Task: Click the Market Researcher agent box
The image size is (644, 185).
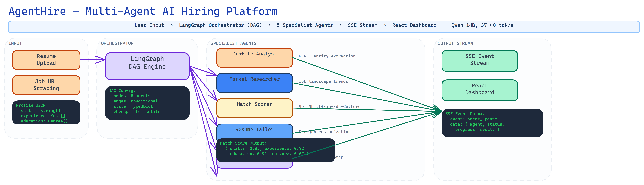Action: click(255, 83)
